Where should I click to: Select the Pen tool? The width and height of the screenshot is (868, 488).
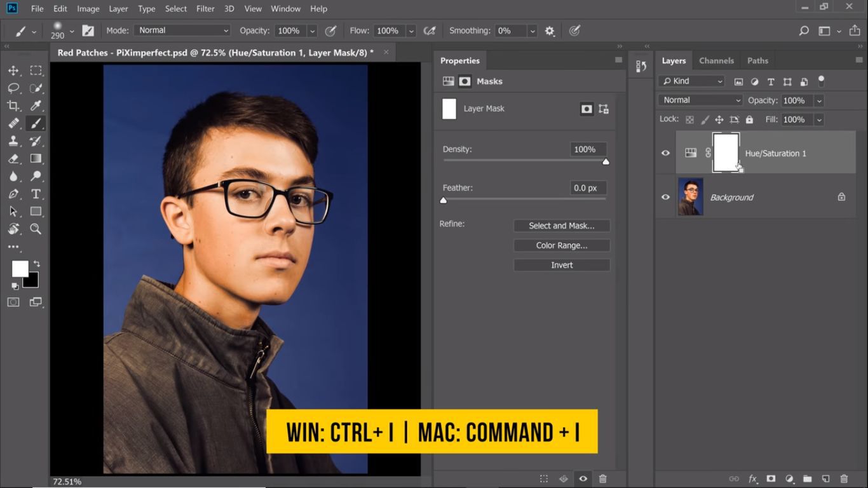point(13,194)
